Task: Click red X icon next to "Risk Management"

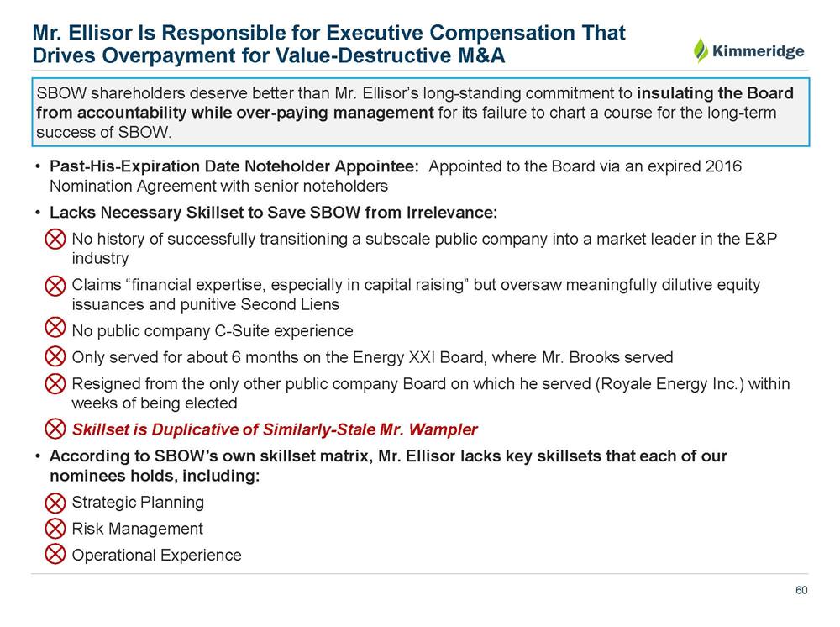Action: click(x=55, y=530)
